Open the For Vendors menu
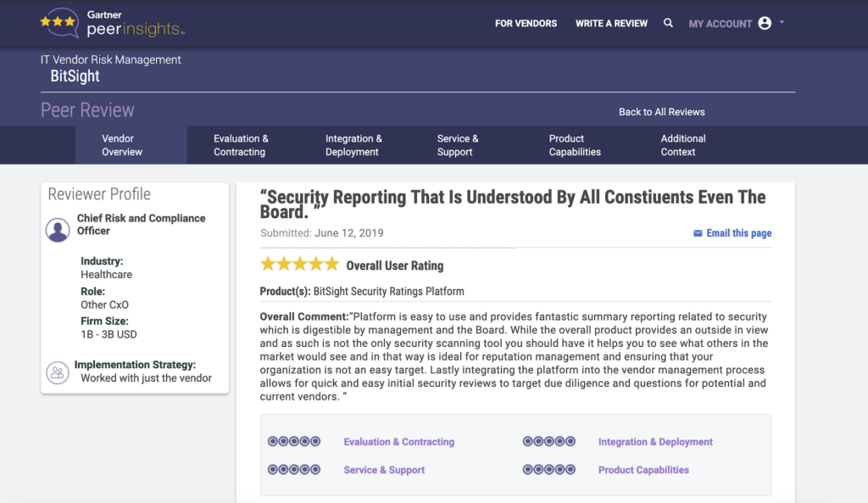 coord(526,23)
